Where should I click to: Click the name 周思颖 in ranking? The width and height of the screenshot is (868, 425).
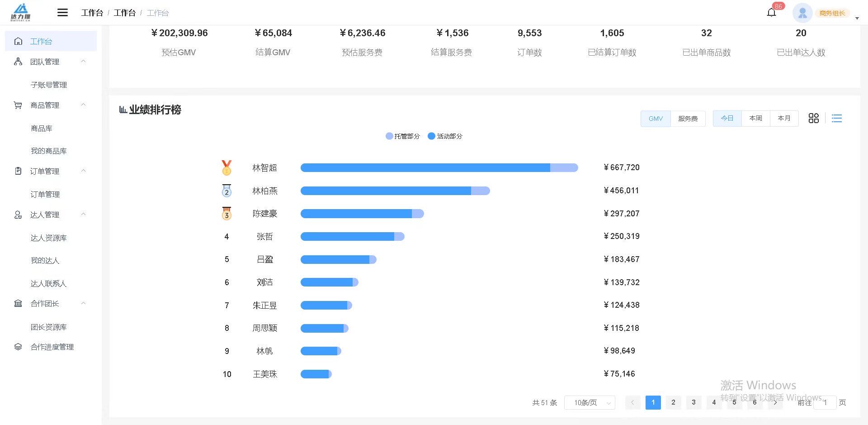pos(264,328)
